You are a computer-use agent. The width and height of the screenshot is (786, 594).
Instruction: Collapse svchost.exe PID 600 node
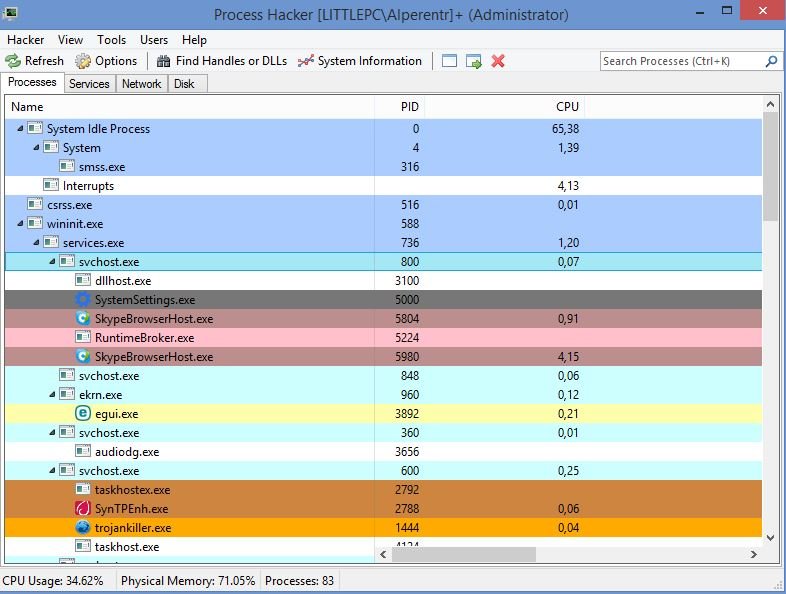(52, 471)
